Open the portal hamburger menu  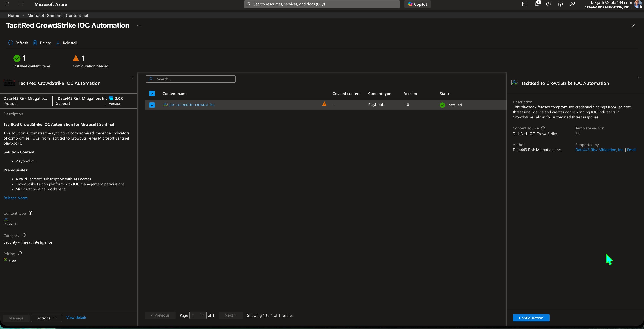(21, 4)
